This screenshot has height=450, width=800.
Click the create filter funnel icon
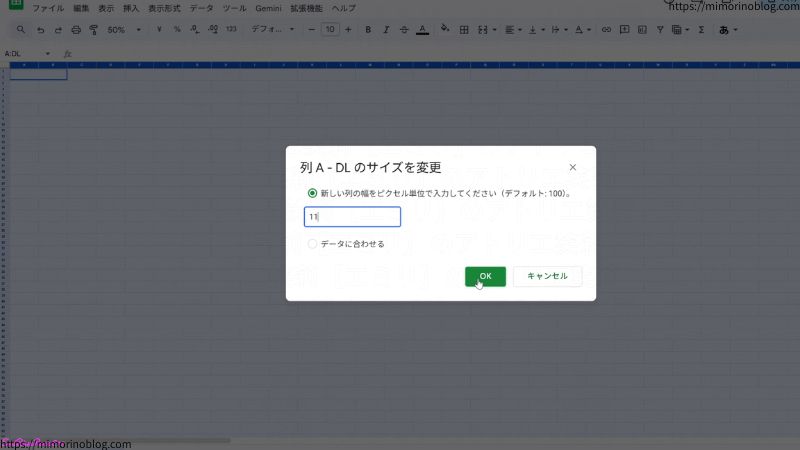point(660,30)
